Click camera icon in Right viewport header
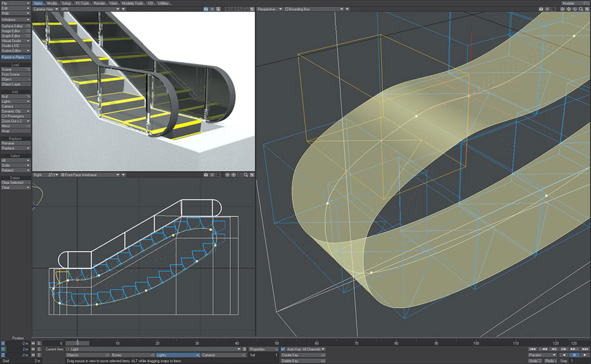Image resolution: width=591 pixels, height=364 pixels. point(206,174)
